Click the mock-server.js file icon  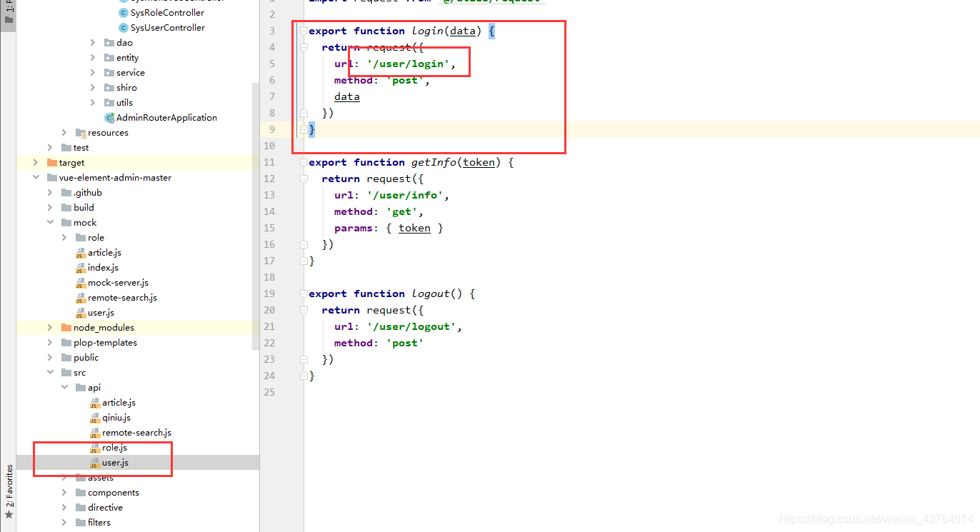click(x=81, y=283)
